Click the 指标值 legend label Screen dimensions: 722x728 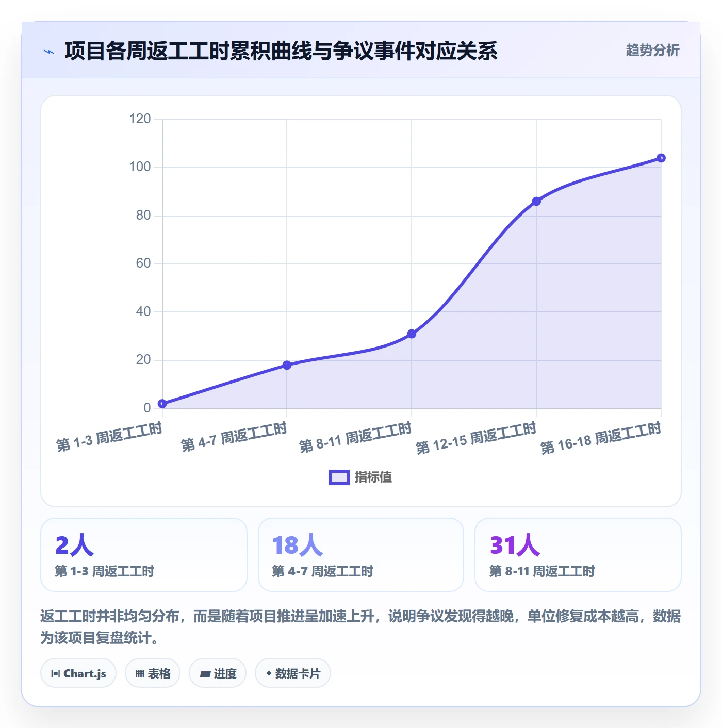point(373,477)
